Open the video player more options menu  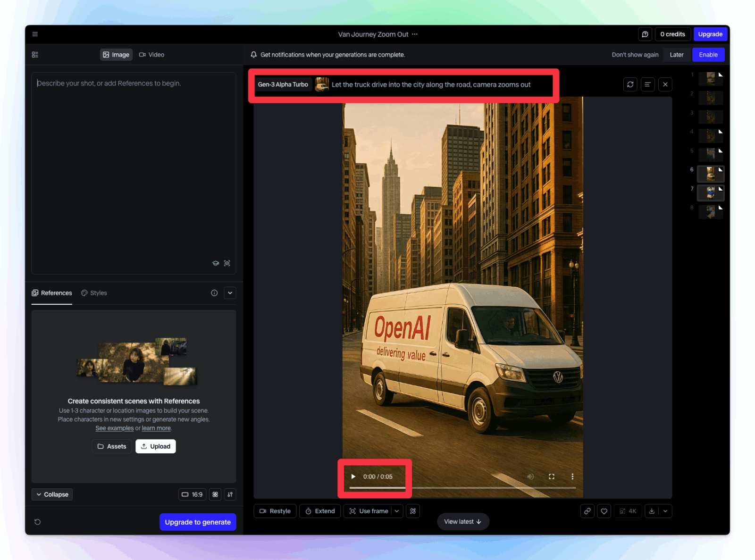coord(572,476)
